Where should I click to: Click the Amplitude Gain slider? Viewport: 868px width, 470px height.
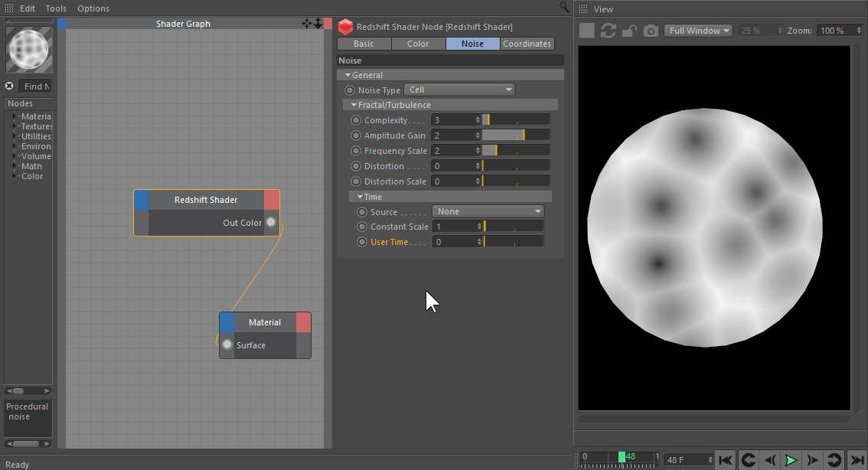(x=516, y=135)
